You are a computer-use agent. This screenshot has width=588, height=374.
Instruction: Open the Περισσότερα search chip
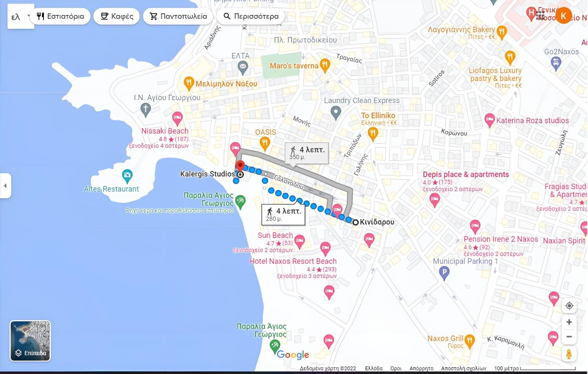pyautogui.click(x=251, y=16)
